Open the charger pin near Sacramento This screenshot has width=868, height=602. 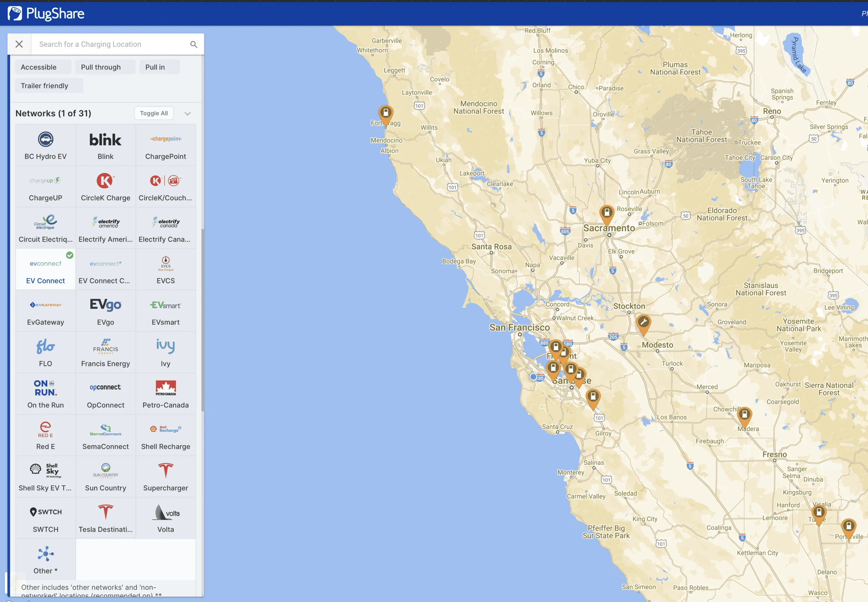[607, 215]
